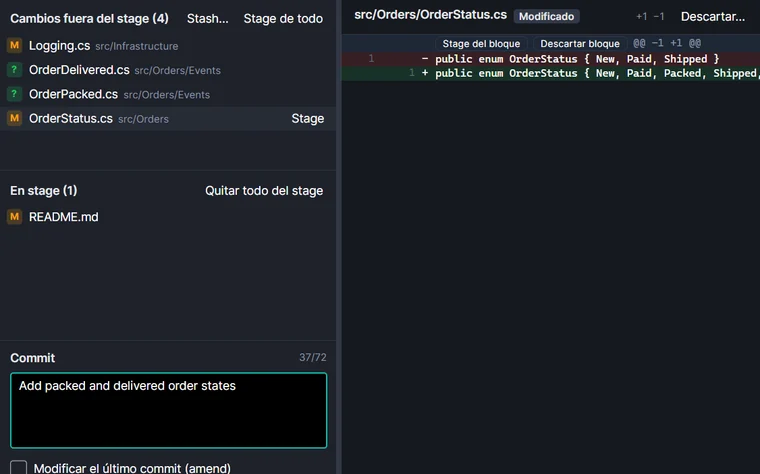
Task: Click Descartar... for OrderStatus.cs
Action: (x=713, y=16)
